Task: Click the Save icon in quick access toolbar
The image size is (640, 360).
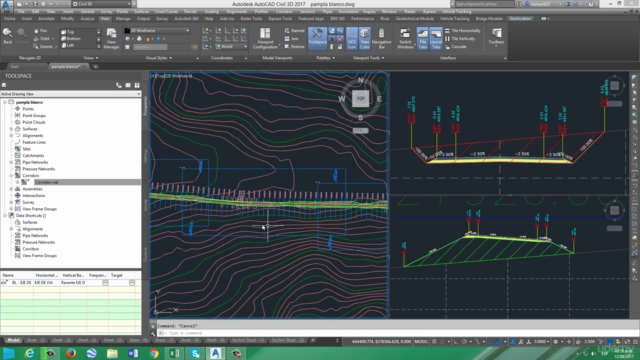Action: (x=35, y=4)
